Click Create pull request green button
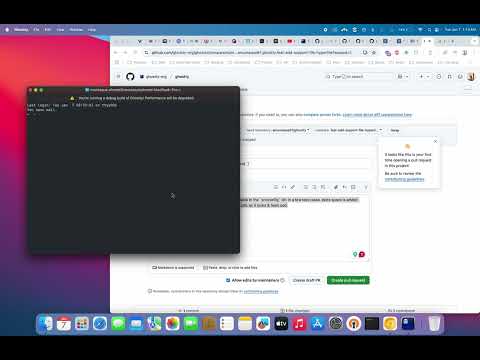The height and width of the screenshot is (360, 480). point(348,280)
